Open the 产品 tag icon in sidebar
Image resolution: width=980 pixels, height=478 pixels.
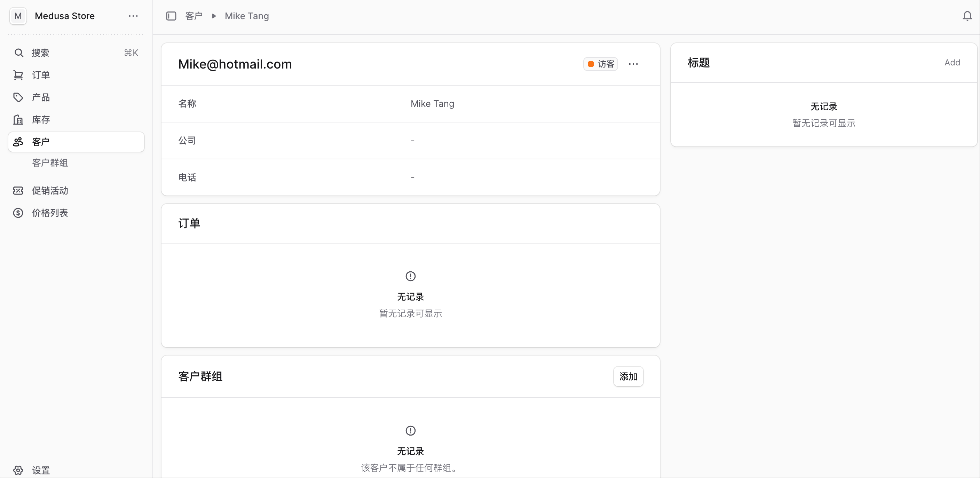coord(18,97)
